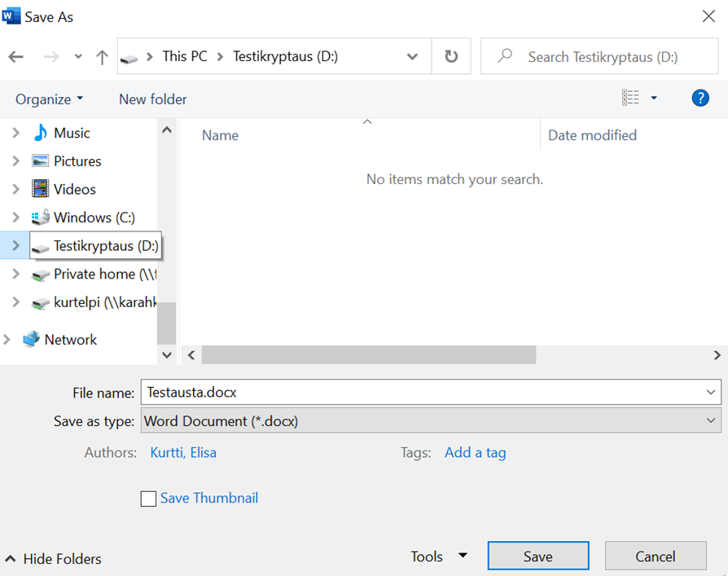This screenshot has height=576, width=728.
Task: Open the Save as type dropdown
Action: [x=430, y=421]
